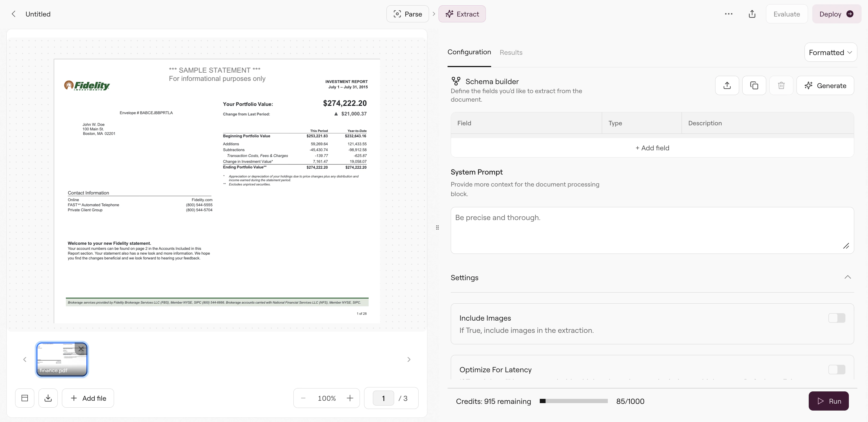This screenshot has width=868, height=422.
Task: Zoom in with the plus button
Action: 350,398
